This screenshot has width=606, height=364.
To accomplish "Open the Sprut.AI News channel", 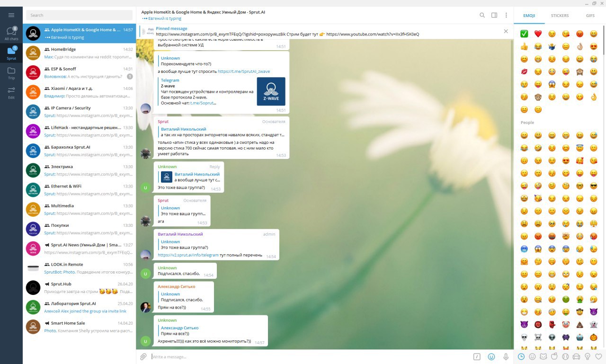I will point(79,249).
